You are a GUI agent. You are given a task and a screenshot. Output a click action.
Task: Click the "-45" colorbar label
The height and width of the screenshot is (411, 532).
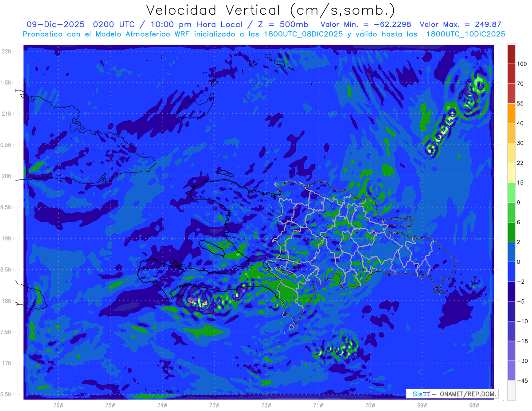point(523,380)
